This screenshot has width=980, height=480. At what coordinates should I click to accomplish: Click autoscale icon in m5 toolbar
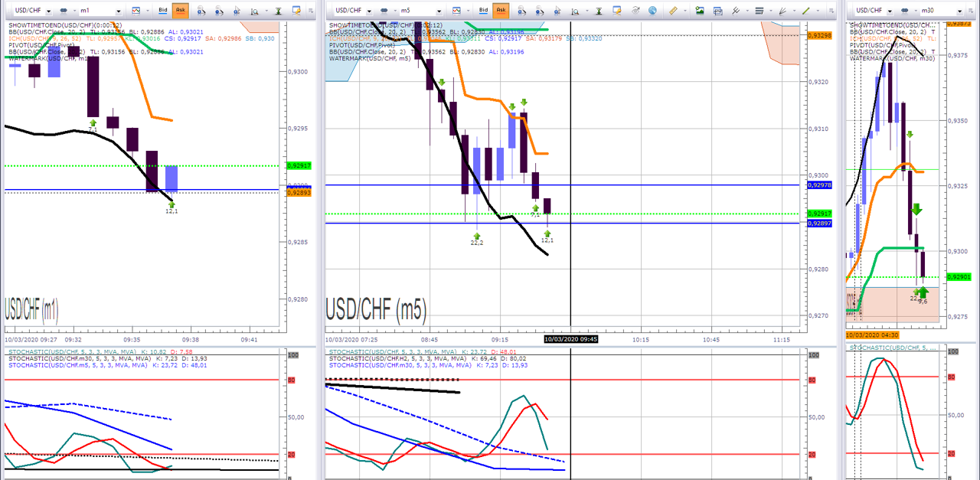[599, 11]
